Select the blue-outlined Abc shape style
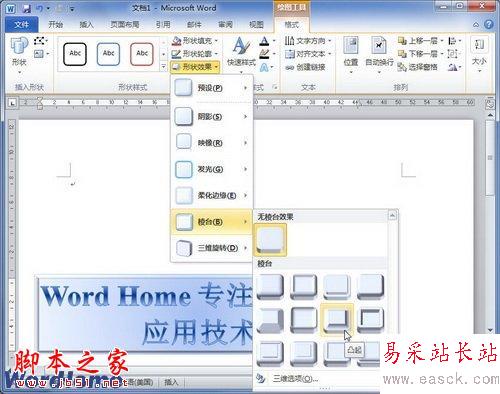This screenshot has width=500, height=394. [x=108, y=54]
